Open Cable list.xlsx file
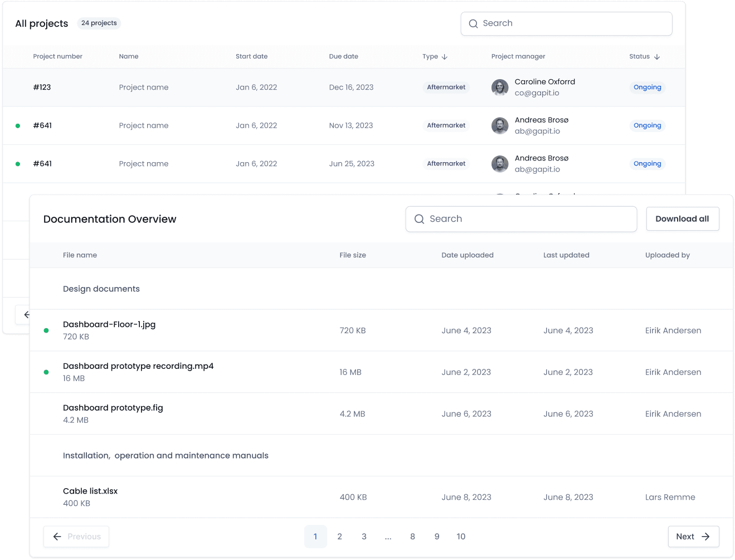The image size is (735, 560). point(90,491)
